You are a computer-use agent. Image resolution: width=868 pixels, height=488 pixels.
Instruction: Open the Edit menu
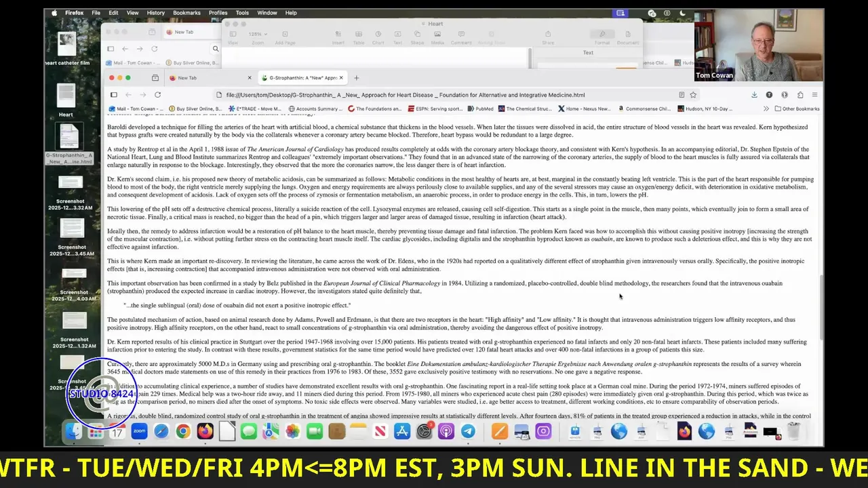113,13
